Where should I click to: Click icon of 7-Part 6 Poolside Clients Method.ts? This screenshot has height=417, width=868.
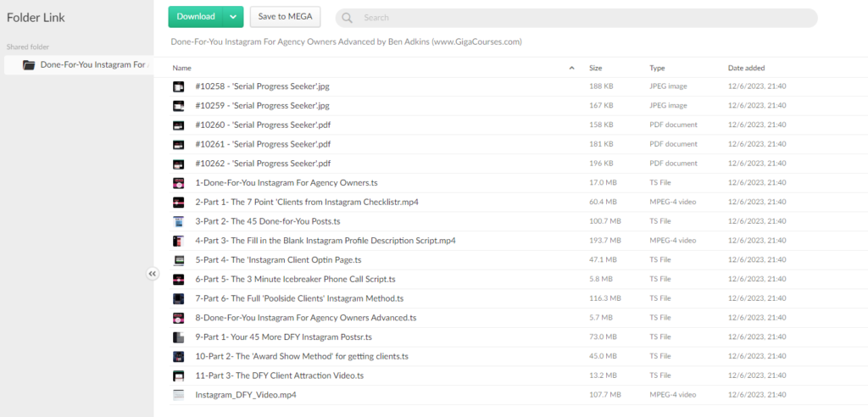(x=178, y=298)
